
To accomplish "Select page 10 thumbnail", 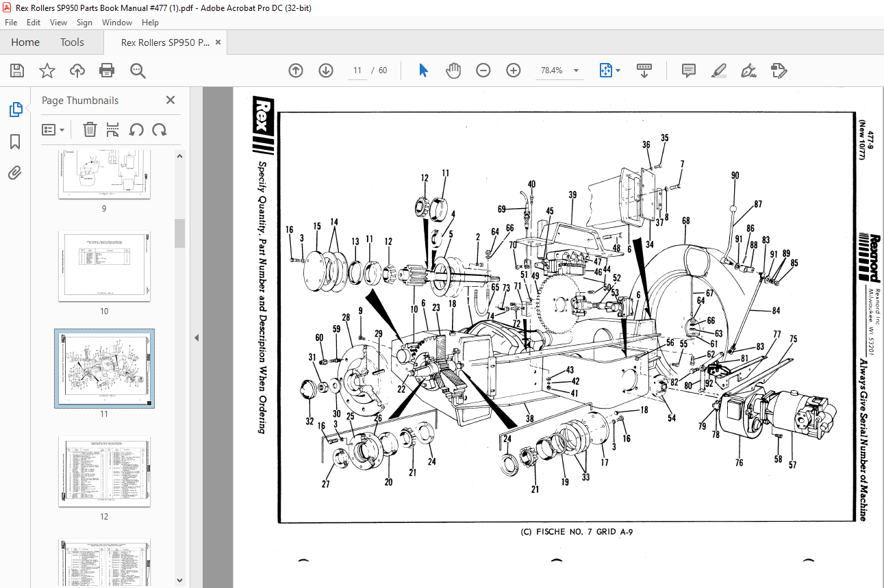I will click(x=104, y=266).
